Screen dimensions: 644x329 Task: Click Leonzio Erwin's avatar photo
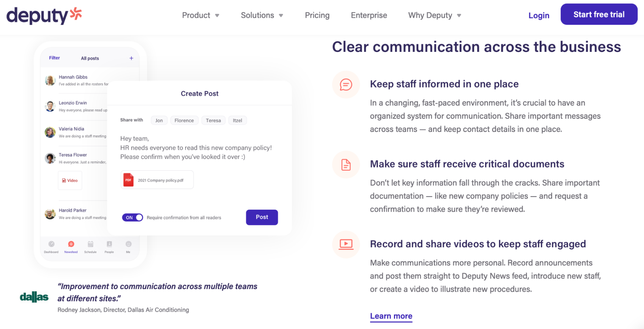click(x=50, y=106)
